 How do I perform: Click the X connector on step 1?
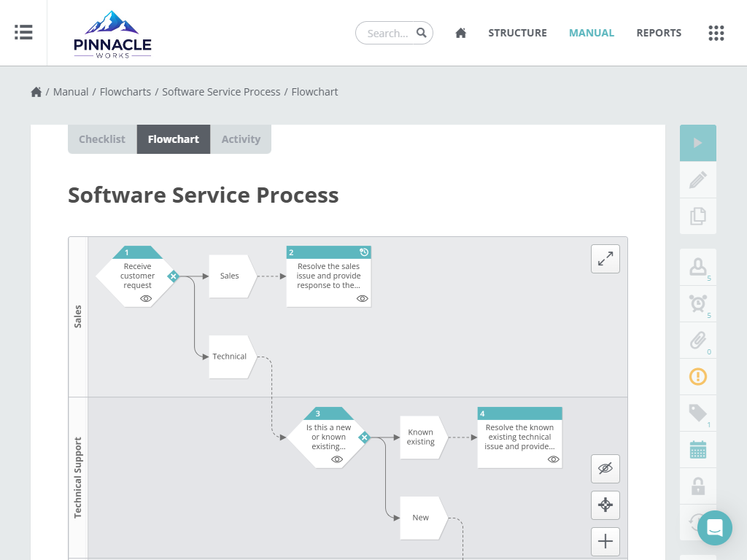[173, 276]
